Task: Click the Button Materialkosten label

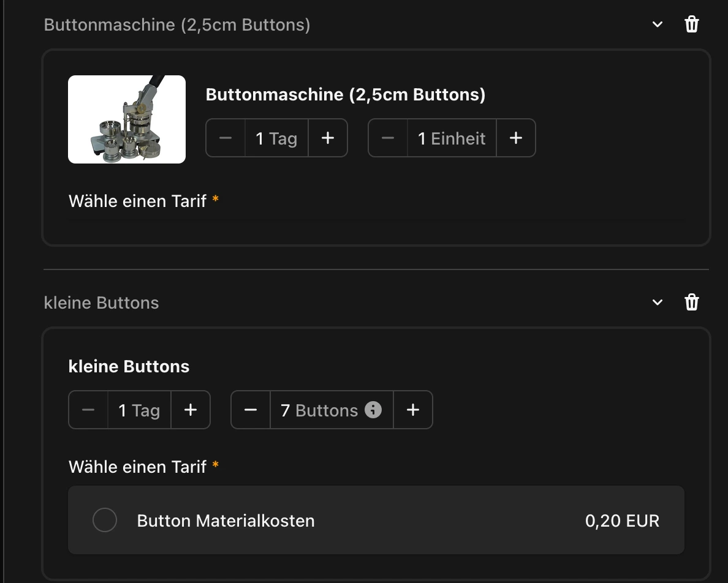Action: (x=226, y=521)
